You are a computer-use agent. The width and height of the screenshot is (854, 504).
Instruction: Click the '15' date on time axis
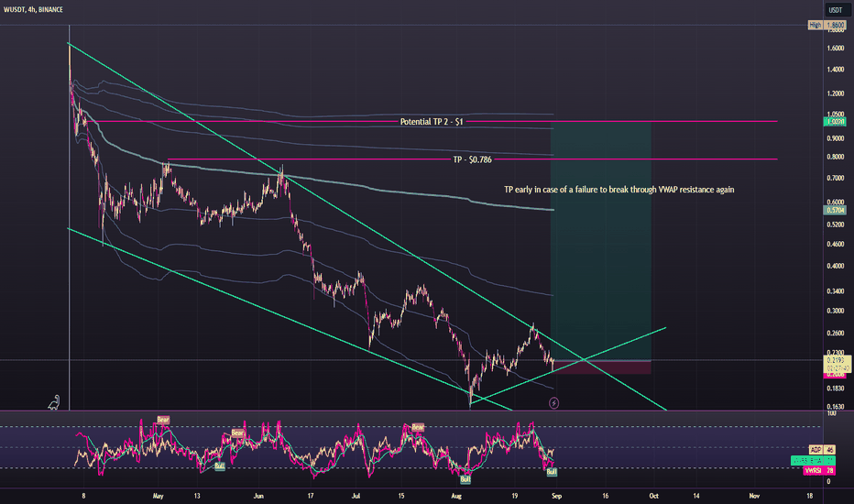[x=401, y=496]
